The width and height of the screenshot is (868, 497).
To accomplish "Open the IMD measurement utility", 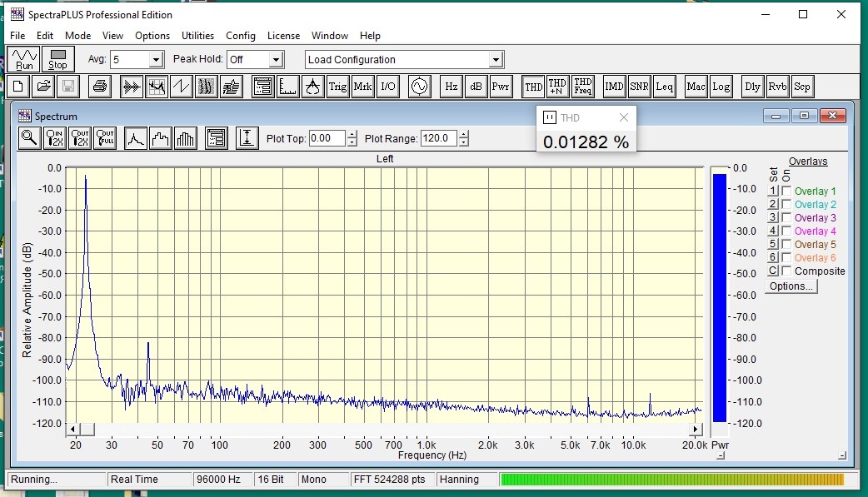I will click(x=614, y=87).
